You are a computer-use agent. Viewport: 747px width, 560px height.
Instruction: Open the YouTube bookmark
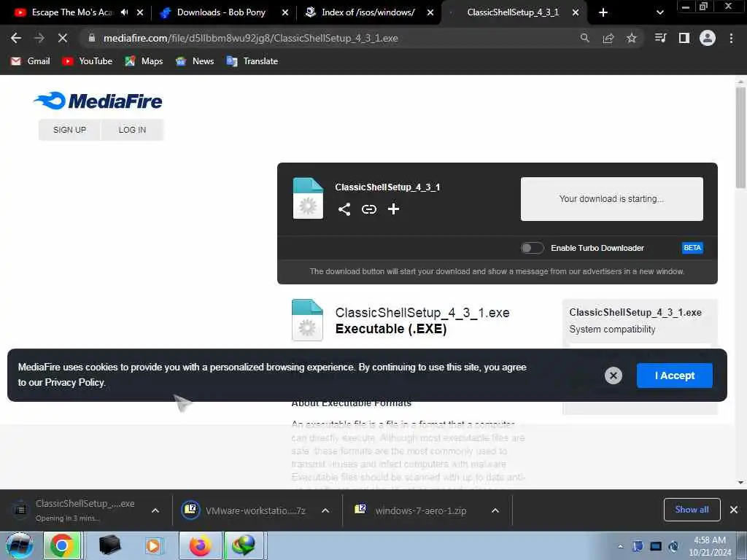pyautogui.click(x=88, y=61)
